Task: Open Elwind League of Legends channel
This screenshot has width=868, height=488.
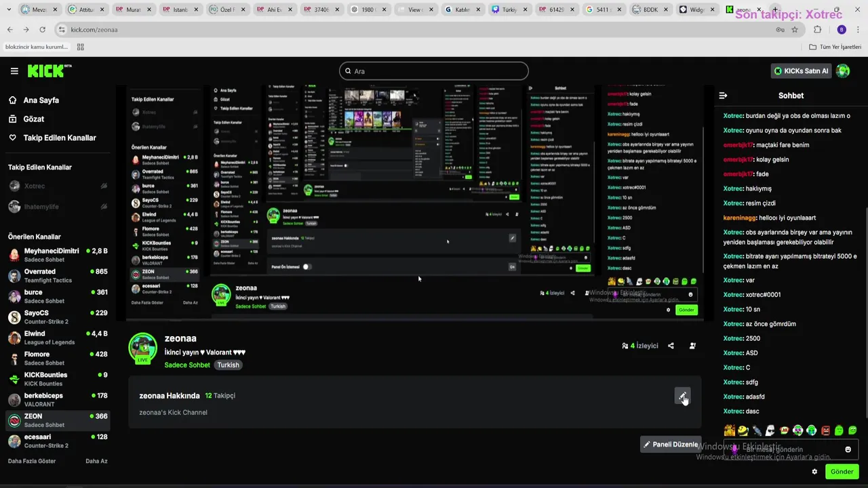Action: (x=58, y=338)
